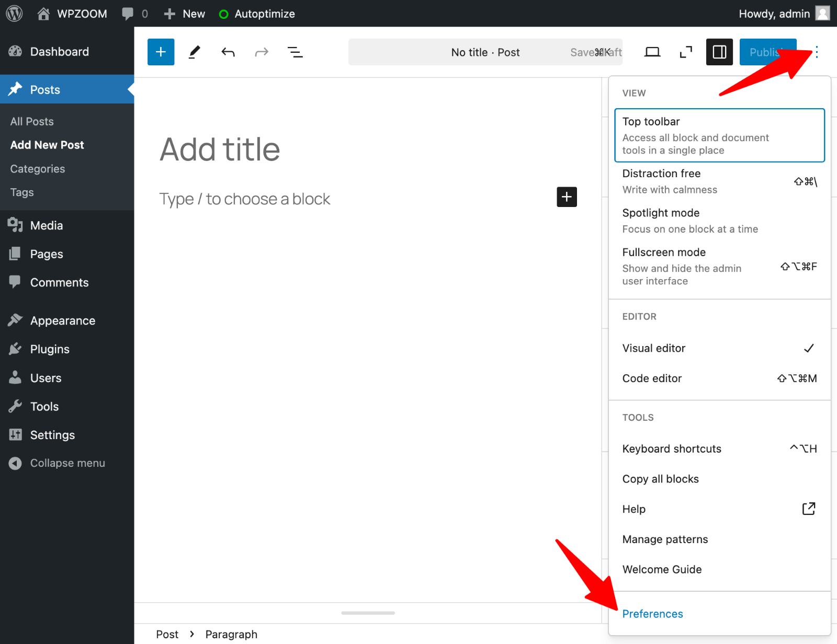
Task: Click the Posts pushpin icon
Action: tap(15, 89)
